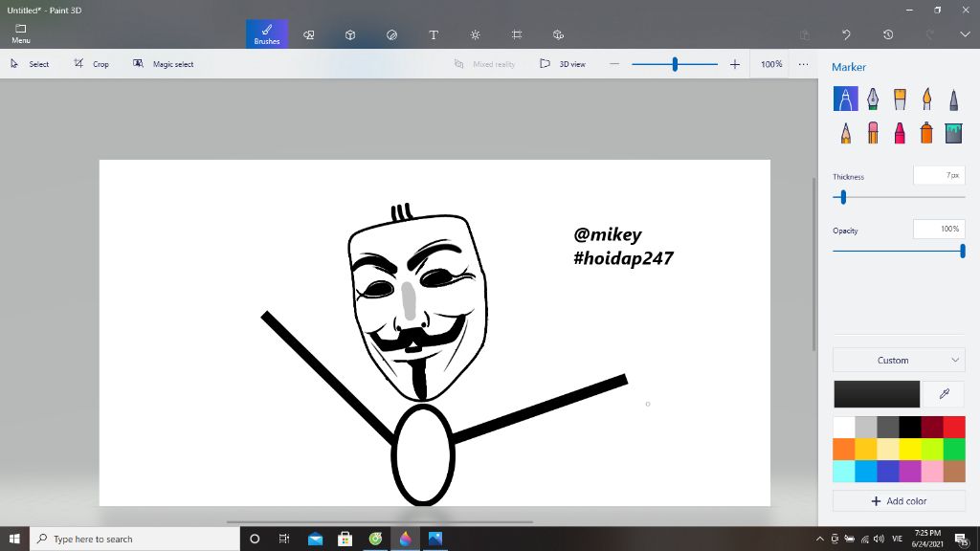Click the Undo arrow
This screenshot has width=980, height=551.
click(846, 35)
